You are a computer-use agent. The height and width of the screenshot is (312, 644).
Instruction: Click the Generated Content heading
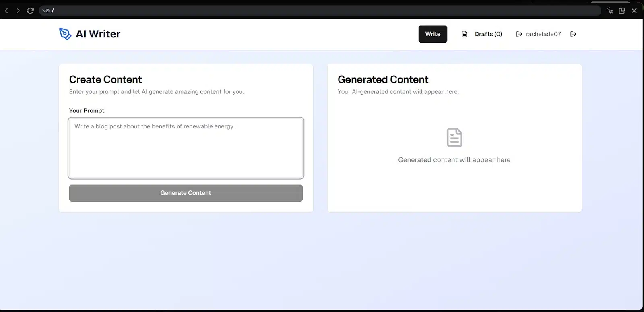(383, 79)
